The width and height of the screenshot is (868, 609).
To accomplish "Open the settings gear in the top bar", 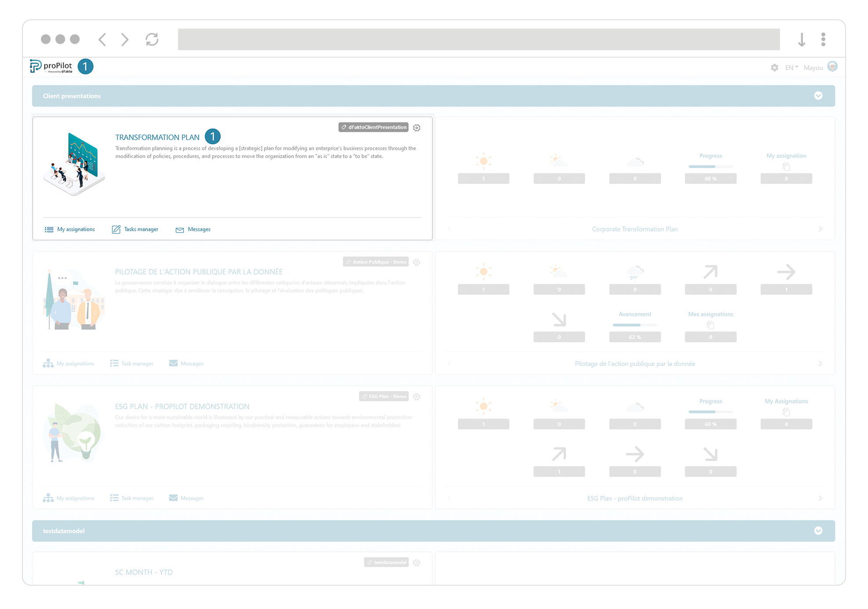I will (x=774, y=68).
